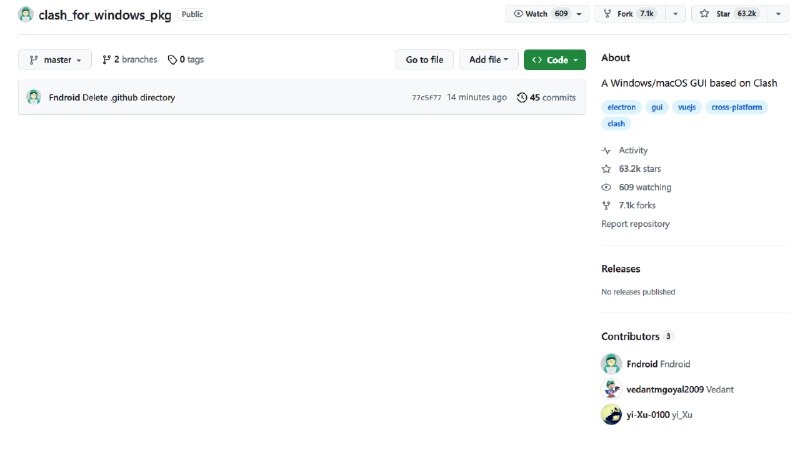Open the commit history clock icon

tap(521, 98)
